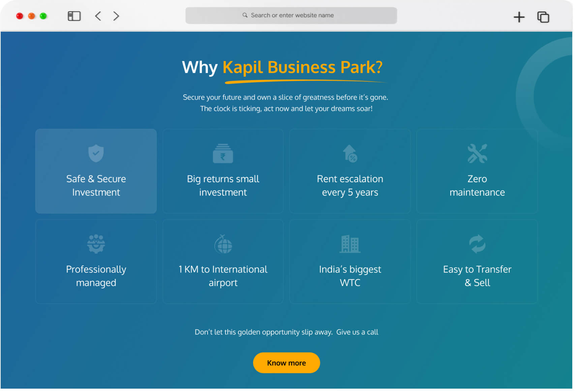Image resolution: width=579 pixels, height=392 pixels.
Task: Select the building icon for India's biggest WTC
Action: 350,244
